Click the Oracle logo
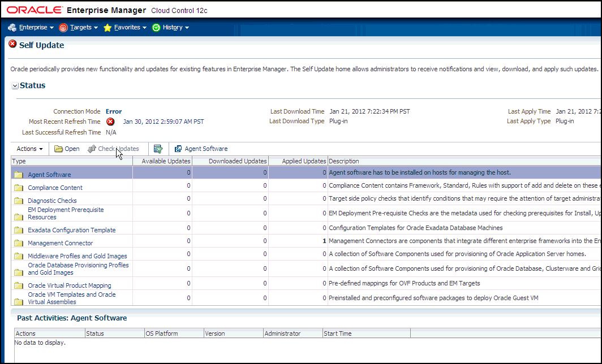 point(35,10)
